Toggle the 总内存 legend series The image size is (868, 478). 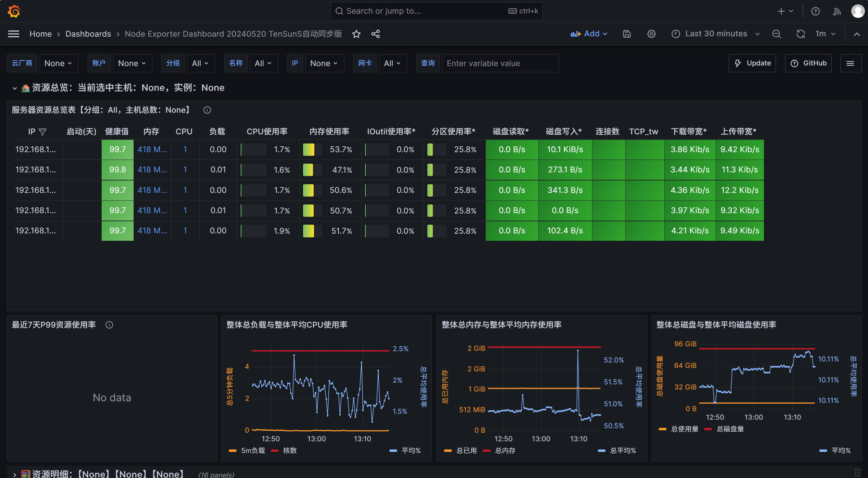505,450
